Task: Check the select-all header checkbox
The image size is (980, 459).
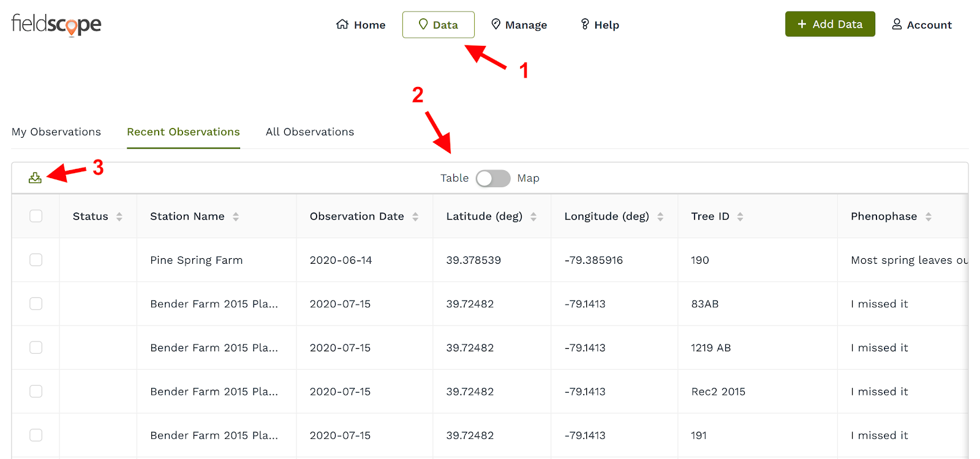Action: [x=36, y=216]
